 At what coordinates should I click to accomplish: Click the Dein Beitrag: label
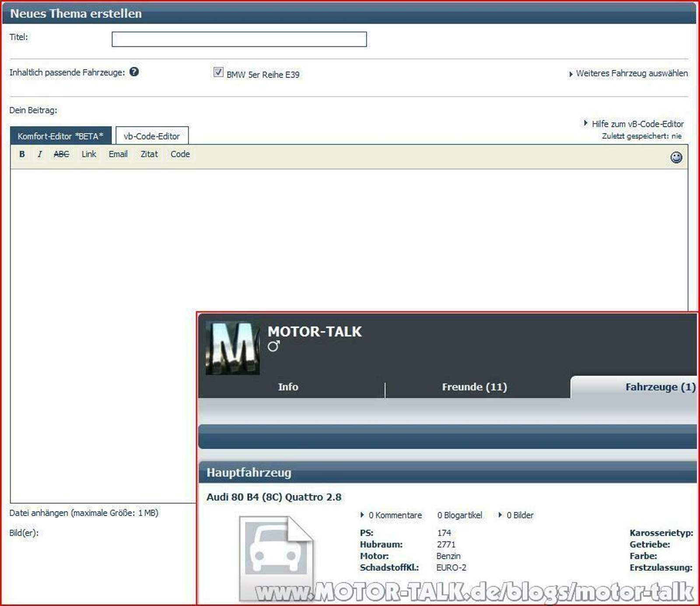[33, 110]
